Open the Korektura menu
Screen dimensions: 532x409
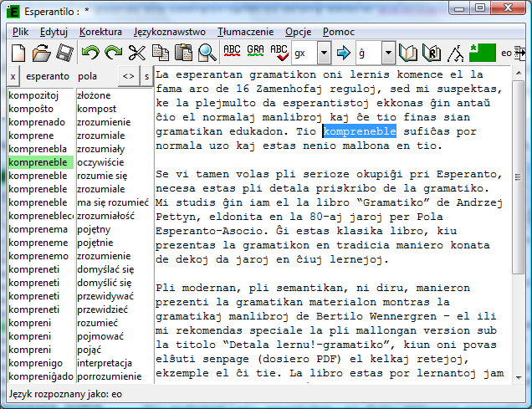pos(100,32)
